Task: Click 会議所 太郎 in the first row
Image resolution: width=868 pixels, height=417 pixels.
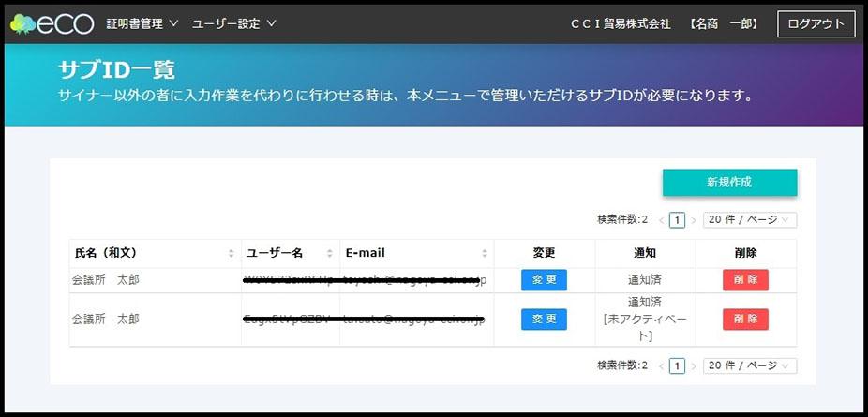Action: click(106, 280)
